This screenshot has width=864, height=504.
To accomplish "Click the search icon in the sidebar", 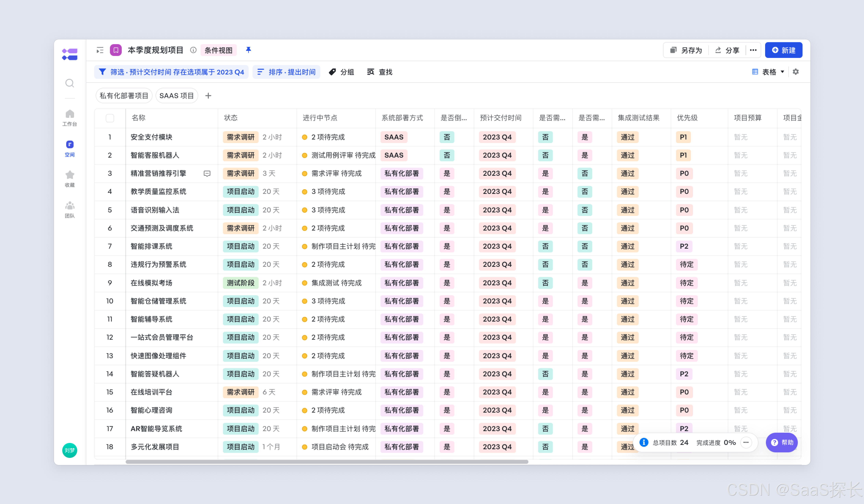I will tap(70, 83).
